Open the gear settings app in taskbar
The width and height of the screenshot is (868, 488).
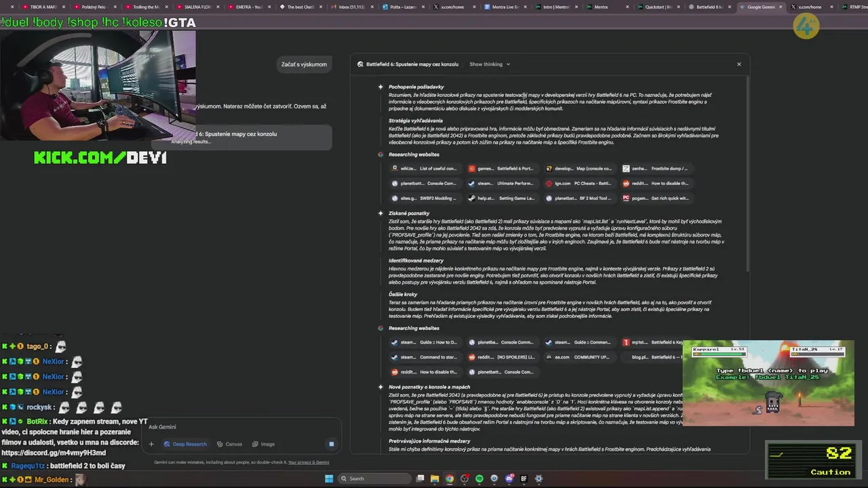click(x=539, y=479)
